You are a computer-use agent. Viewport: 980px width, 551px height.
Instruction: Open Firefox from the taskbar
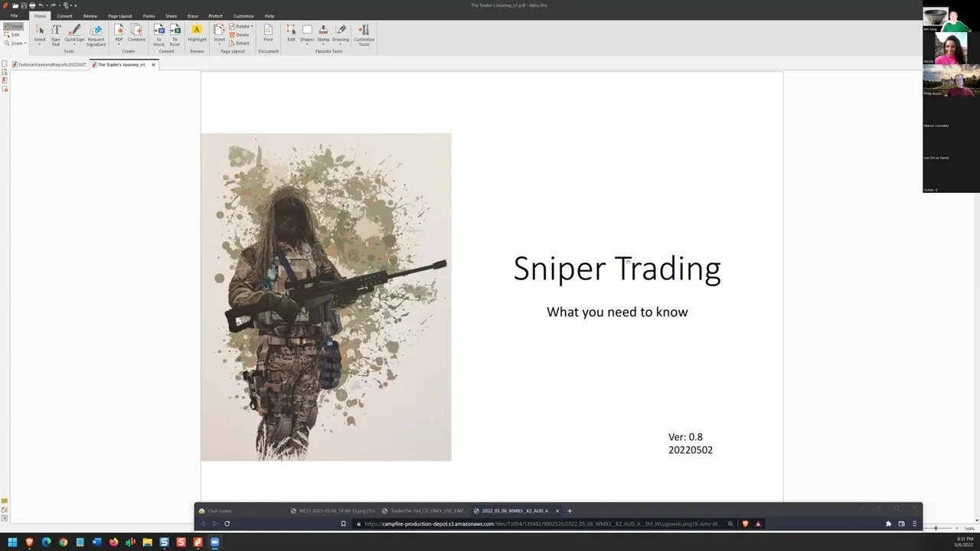113,542
